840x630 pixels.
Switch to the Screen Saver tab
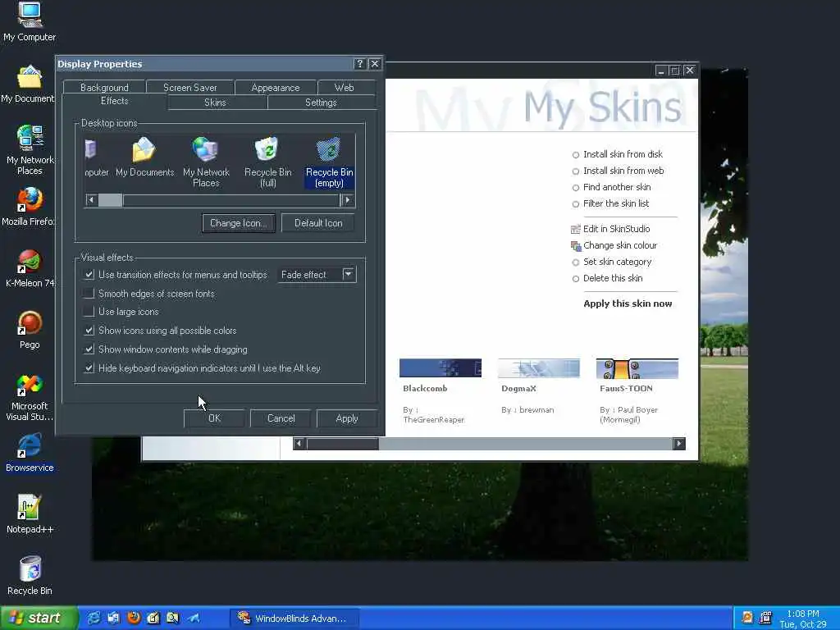(x=189, y=87)
